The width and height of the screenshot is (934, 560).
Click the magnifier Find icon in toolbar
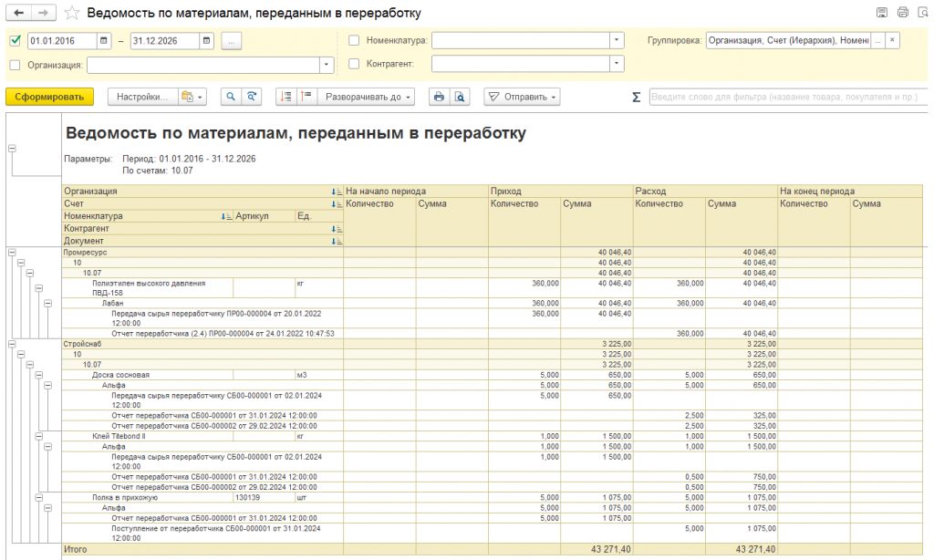(x=231, y=97)
